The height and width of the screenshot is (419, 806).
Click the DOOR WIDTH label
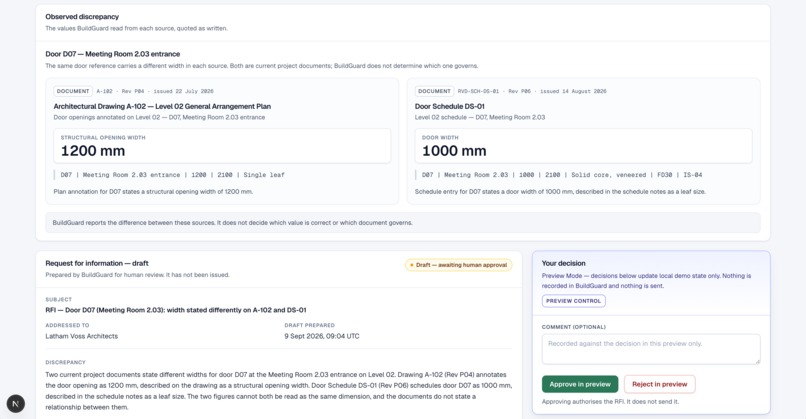440,138
